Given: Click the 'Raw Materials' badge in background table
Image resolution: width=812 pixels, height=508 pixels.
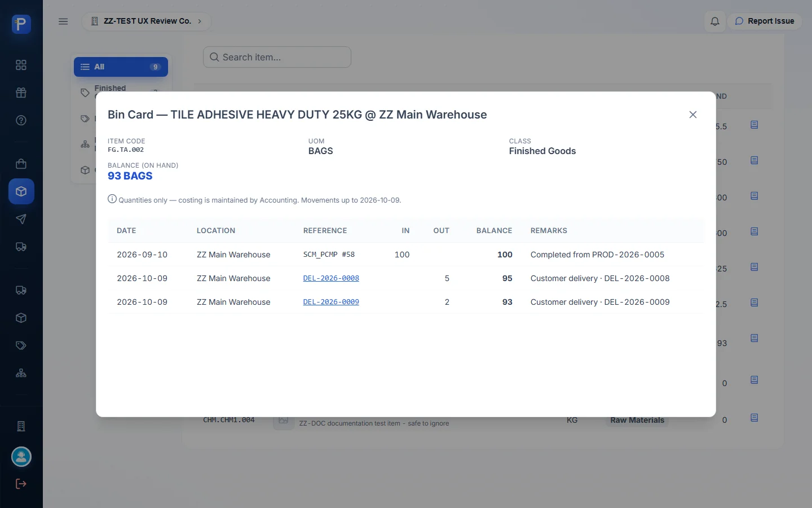Looking at the screenshot, I should point(637,420).
